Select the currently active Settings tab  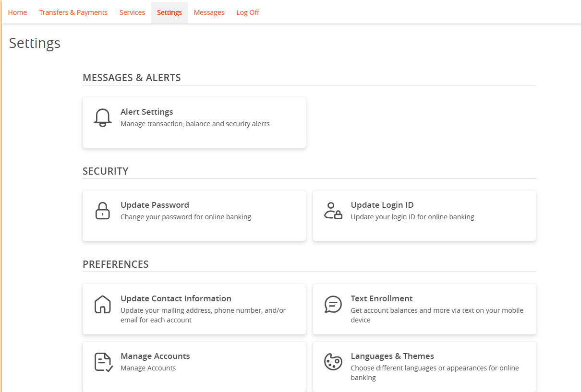click(x=169, y=12)
